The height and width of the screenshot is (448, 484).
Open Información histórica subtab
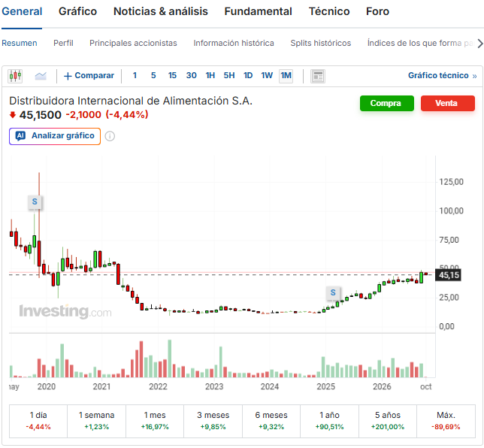click(x=234, y=44)
